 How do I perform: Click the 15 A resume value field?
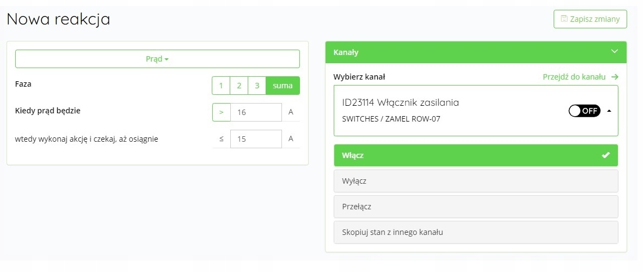(256, 138)
